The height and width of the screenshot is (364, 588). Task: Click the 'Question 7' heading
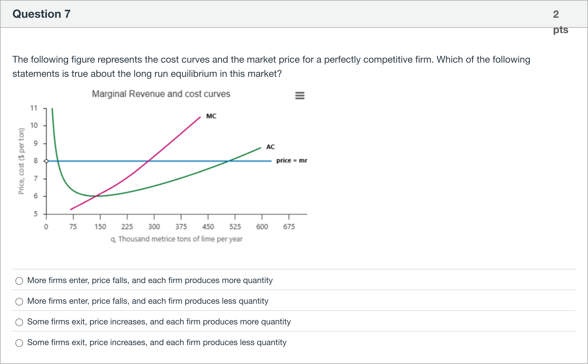(x=41, y=14)
